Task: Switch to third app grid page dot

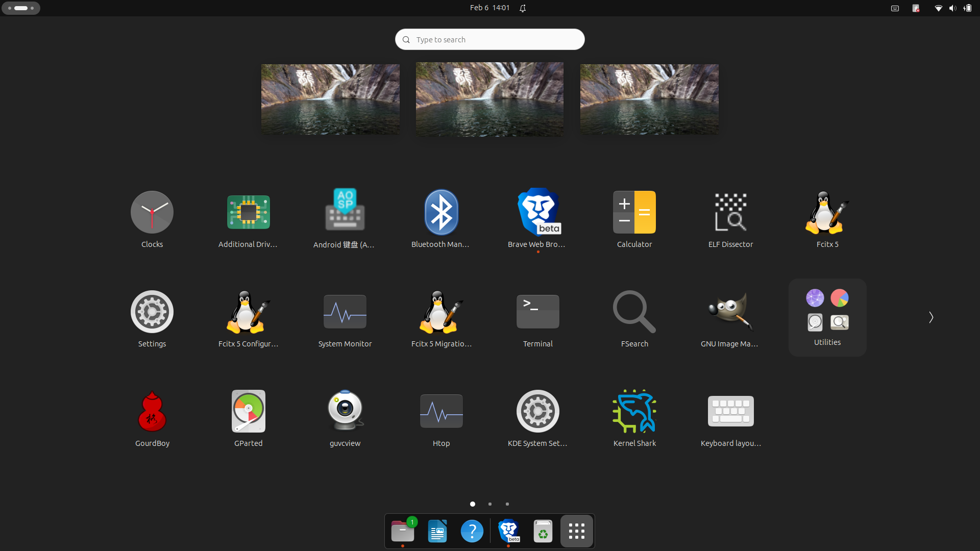Action: pos(507,504)
